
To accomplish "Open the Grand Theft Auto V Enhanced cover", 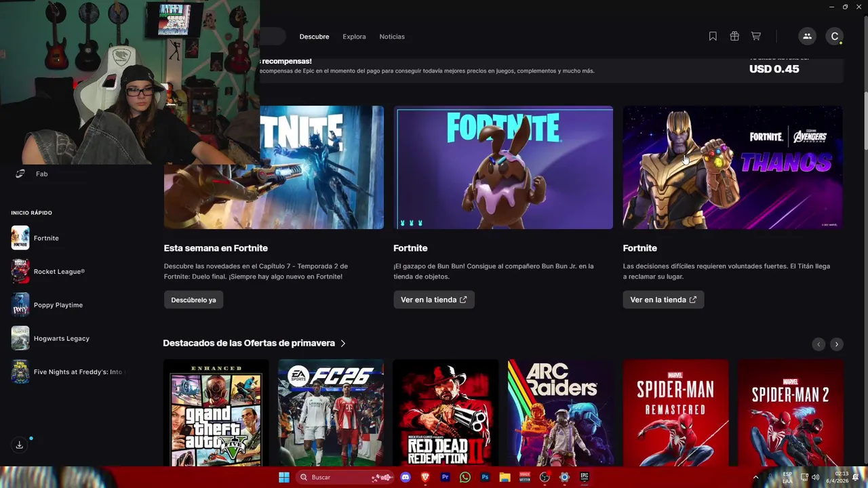I will [216, 413].
